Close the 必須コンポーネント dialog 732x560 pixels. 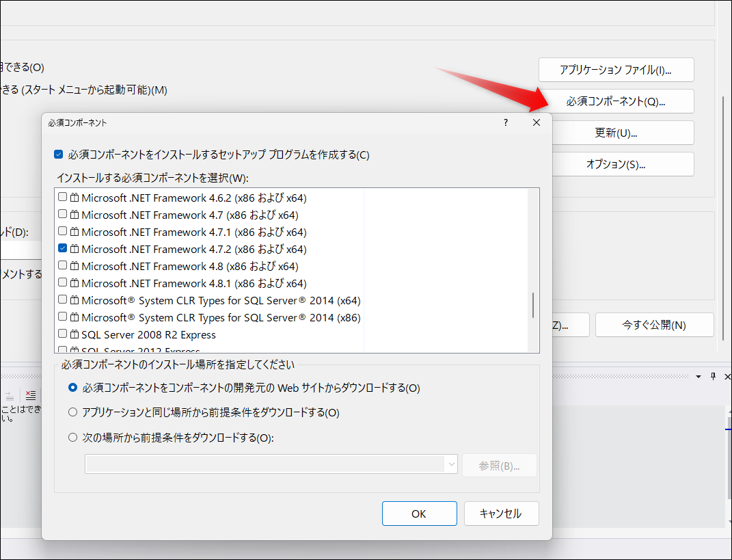(x=537, y=123)
